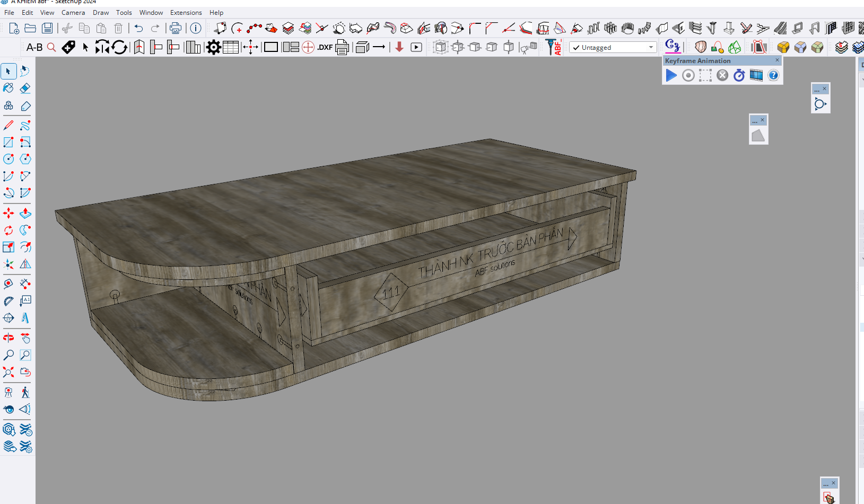The height and width of the screenshot is (504, 864).
Task: Click the A-B toolbar button
Action: (34, 47)
